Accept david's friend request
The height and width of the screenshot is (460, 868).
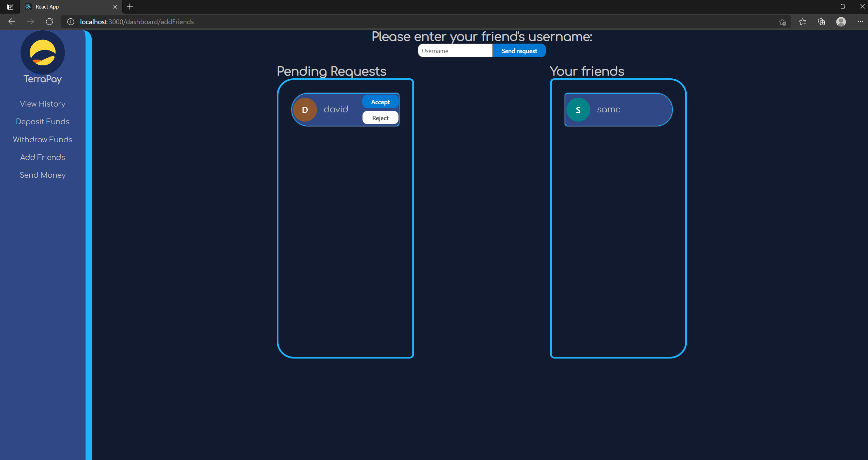[x=380, y=102]
